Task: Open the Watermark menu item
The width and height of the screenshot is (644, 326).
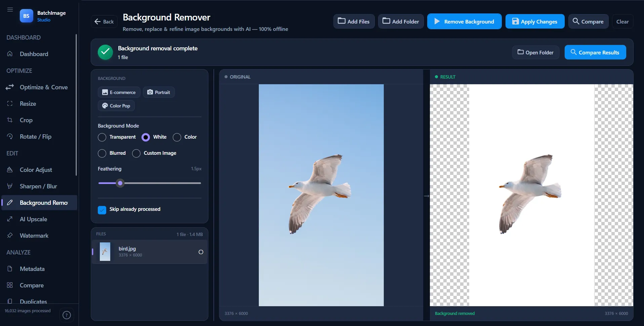Action: pyautogui.click(x=39, y=236)
